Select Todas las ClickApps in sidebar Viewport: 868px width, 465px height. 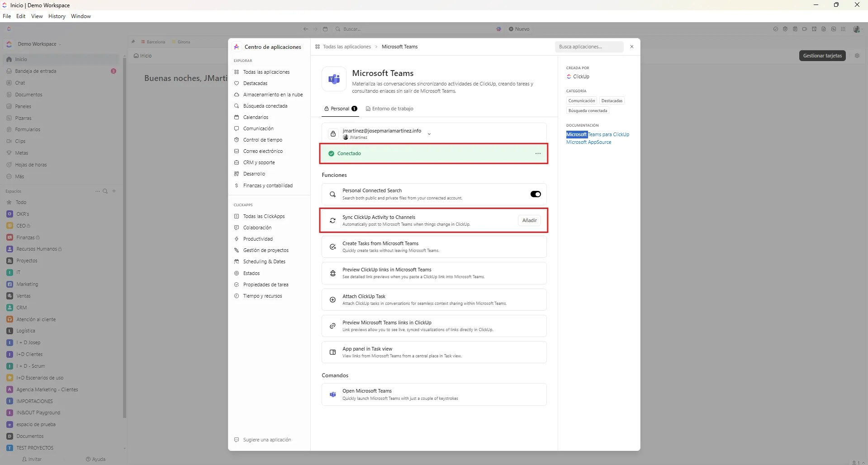click(x=264, y=216)
